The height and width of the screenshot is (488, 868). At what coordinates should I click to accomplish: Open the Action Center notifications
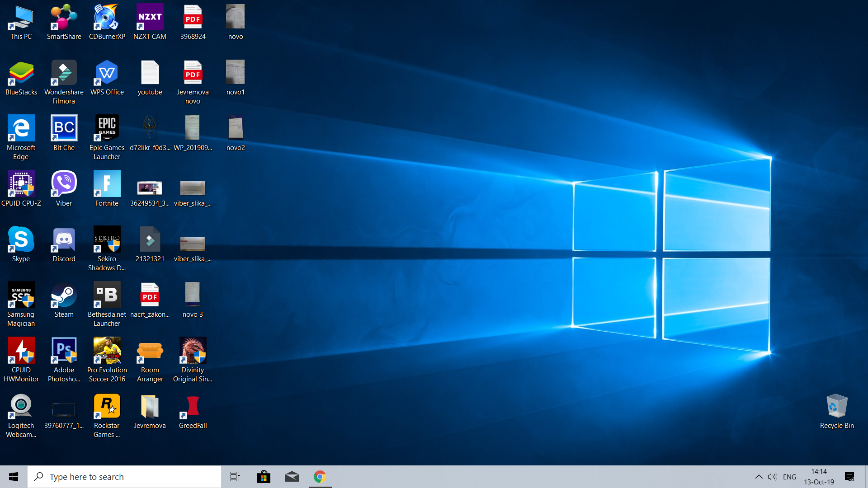[849, 477]
